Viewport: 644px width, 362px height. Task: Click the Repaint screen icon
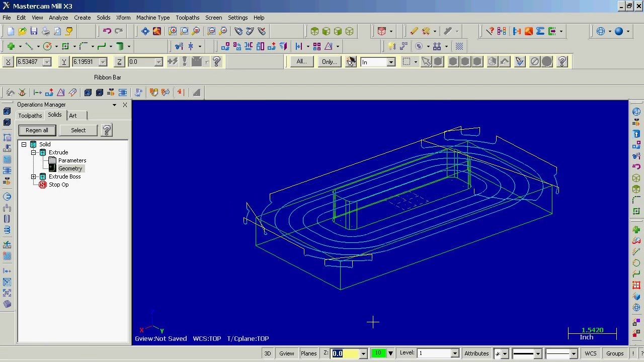(157, 31)
